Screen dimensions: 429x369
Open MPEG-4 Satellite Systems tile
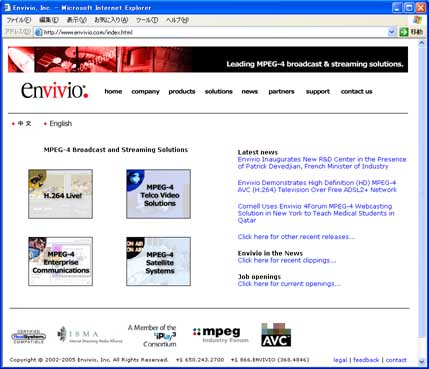tap(159, 261)
